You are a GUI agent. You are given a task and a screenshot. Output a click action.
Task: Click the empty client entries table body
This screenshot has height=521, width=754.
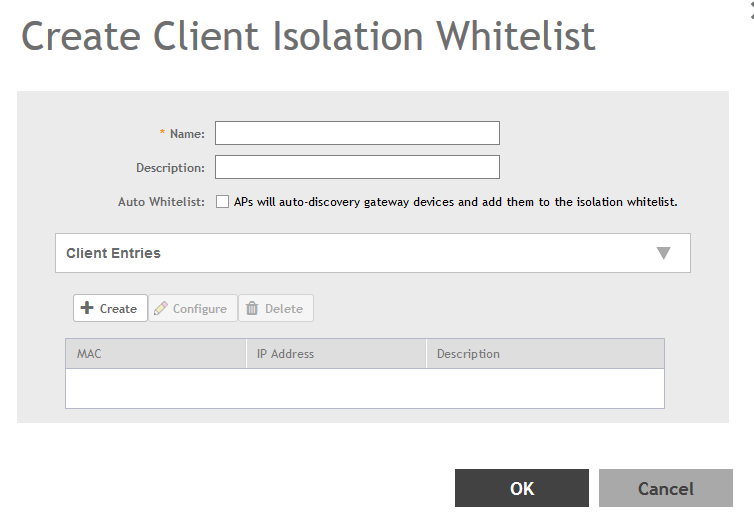click(364, 388)
